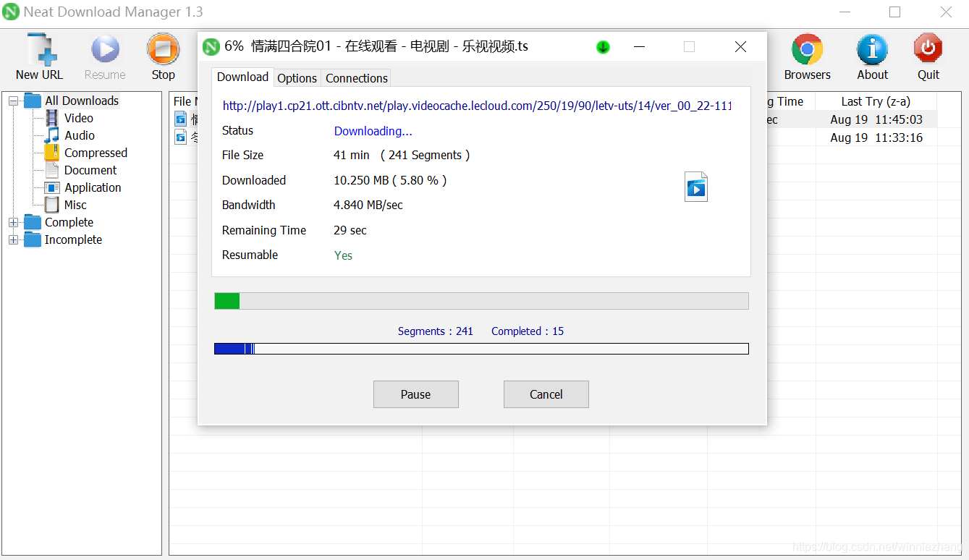Select the Misc category icon
This screenshot has width=969, height=560.
(x=52, y=205)
